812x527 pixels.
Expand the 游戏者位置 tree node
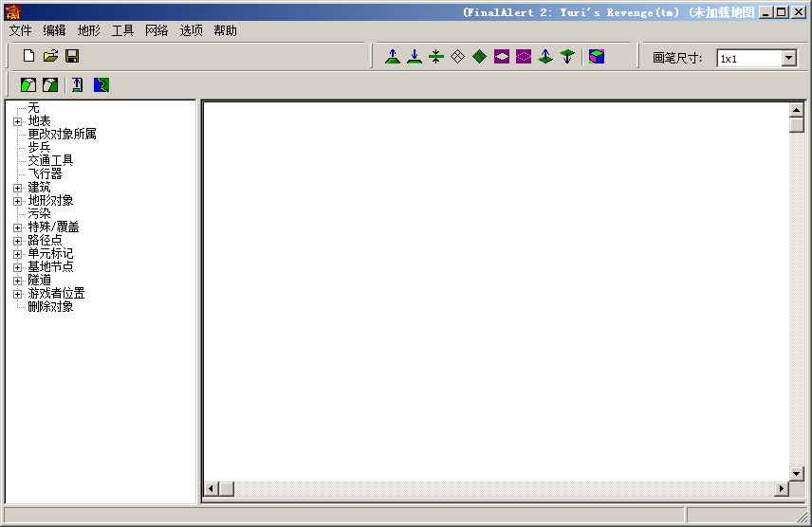point(18,294)
